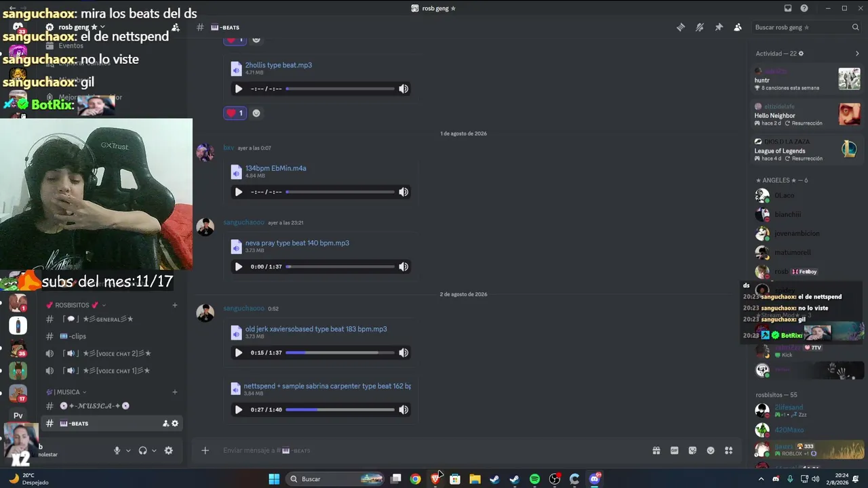Open the apps launcher icon in message bar

(x=729, y=450)
